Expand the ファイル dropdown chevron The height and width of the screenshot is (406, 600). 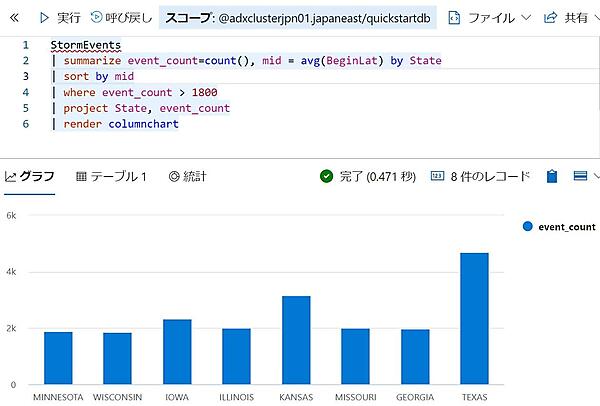click(526, 17)
